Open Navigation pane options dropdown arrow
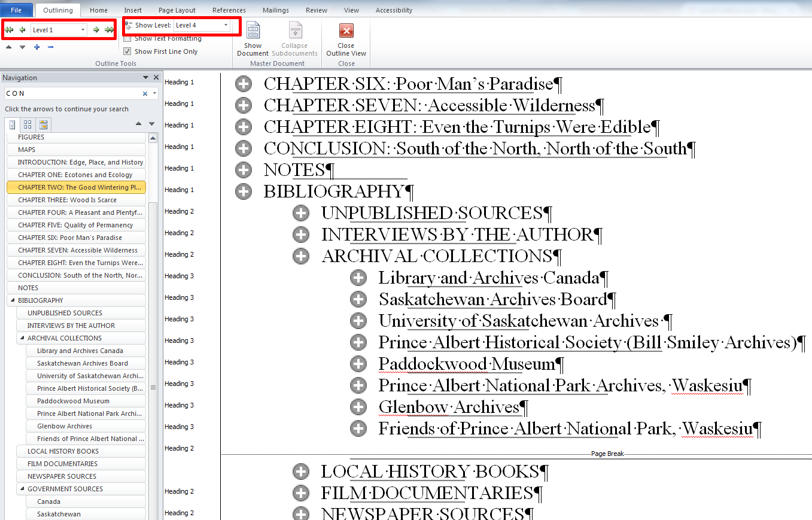This screenshot has height=520, width=812. pyautogui.click(x=145, y=77)
